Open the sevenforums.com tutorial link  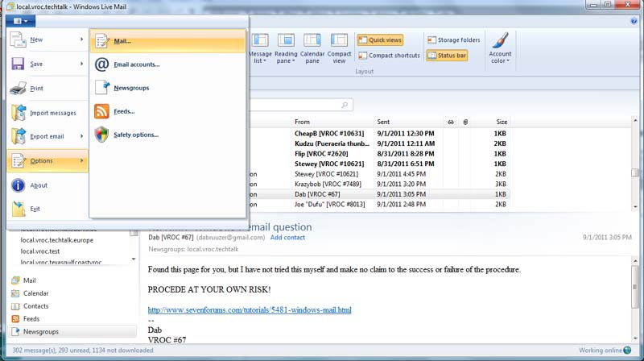[x=250, y=309]
